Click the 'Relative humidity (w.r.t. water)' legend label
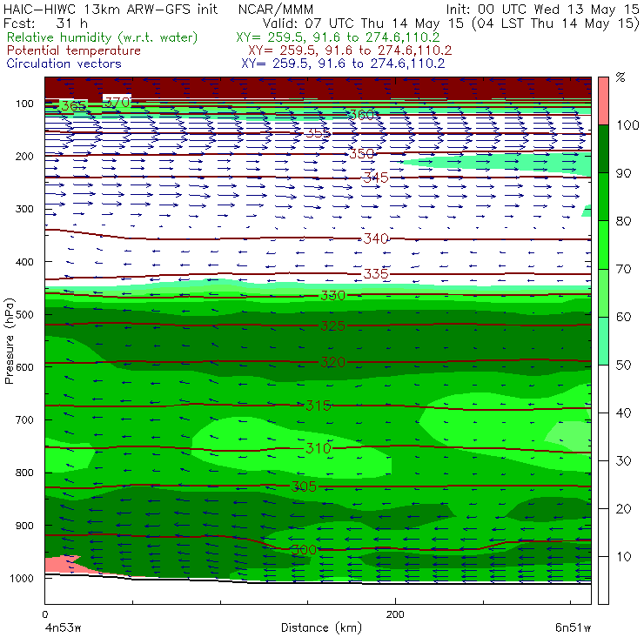This screenshot has width=644, height=644. point(103,37)
